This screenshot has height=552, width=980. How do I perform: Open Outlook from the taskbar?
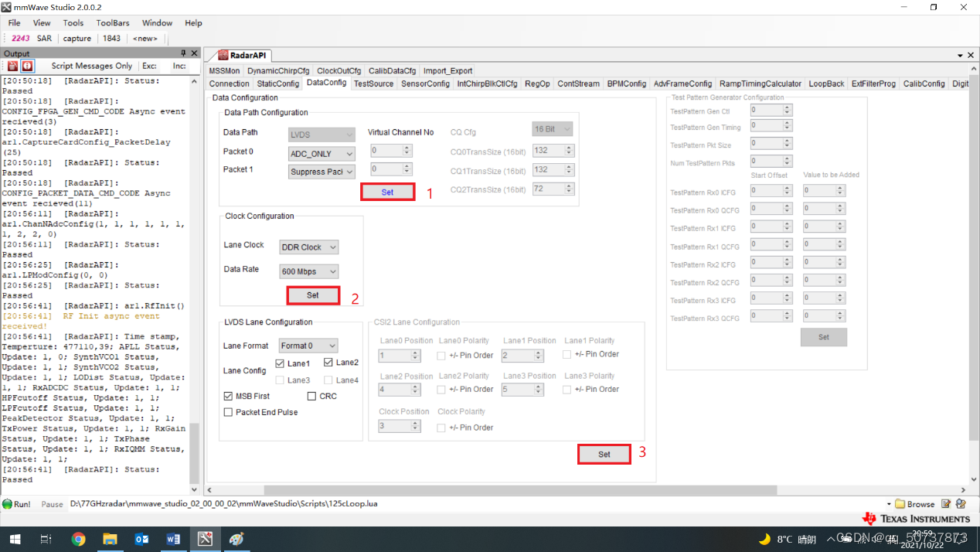141,539
